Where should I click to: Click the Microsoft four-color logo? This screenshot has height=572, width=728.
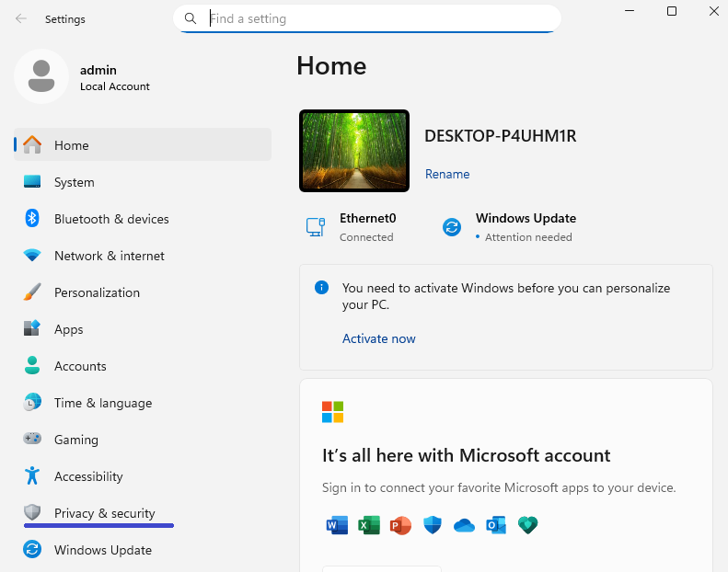click(332, 412)
